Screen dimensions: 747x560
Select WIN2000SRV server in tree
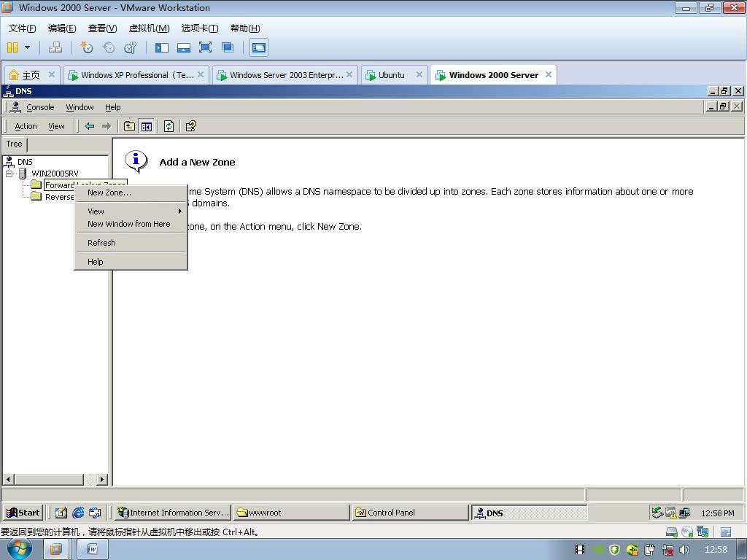click(x=55, y=174)
